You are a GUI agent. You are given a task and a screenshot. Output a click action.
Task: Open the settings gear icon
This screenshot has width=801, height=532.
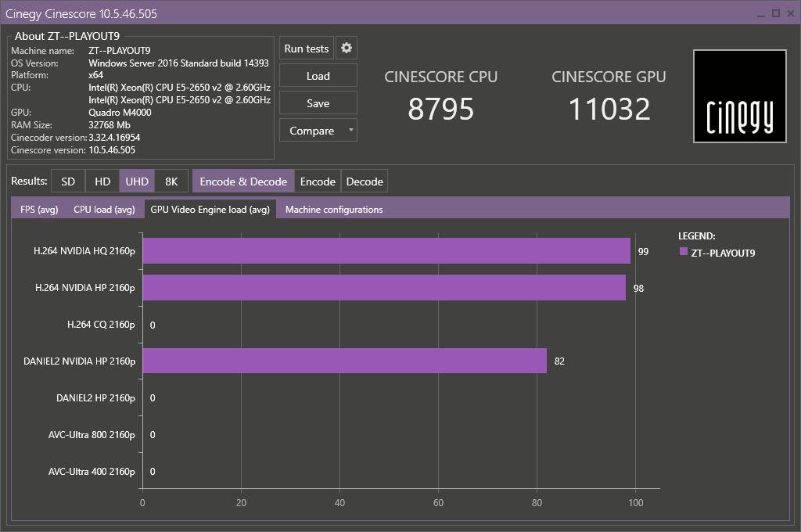pyautogui.click(x=347, y=48)
